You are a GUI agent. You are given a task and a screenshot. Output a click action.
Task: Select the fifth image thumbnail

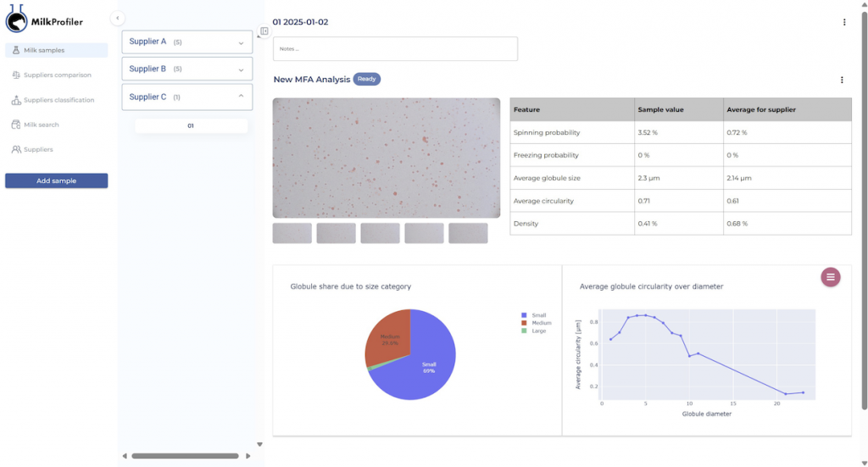coord(468,233)
